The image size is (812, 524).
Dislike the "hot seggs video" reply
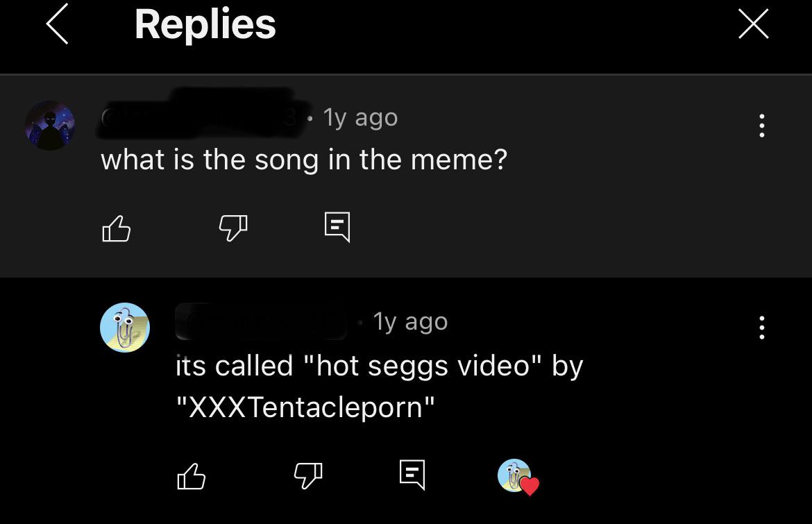coord(309,475)
